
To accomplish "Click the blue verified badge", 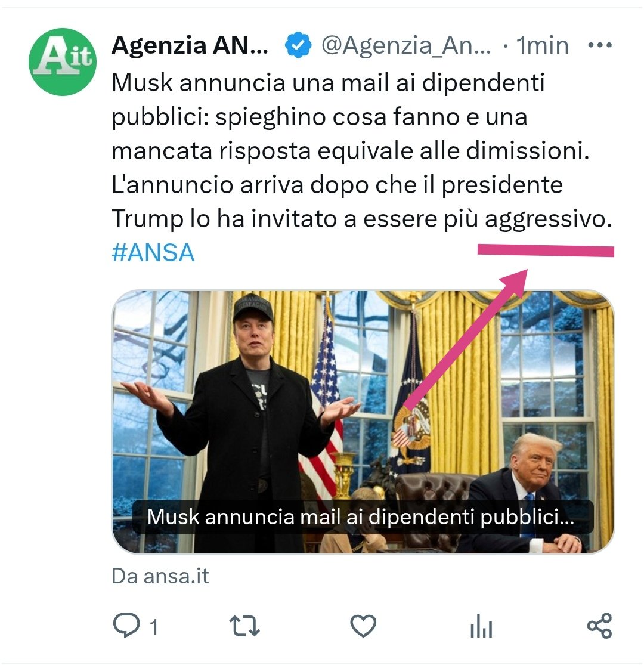I will [x=298, y=45].
